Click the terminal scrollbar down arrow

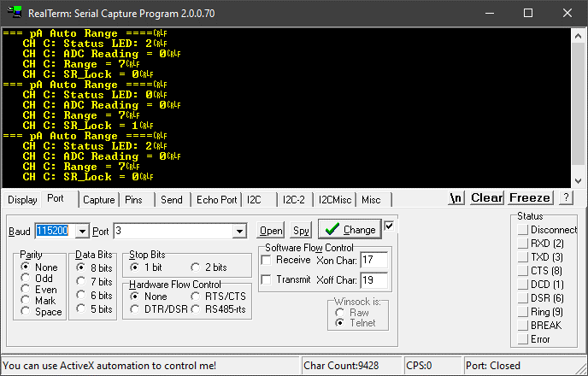tap(578, 180)
